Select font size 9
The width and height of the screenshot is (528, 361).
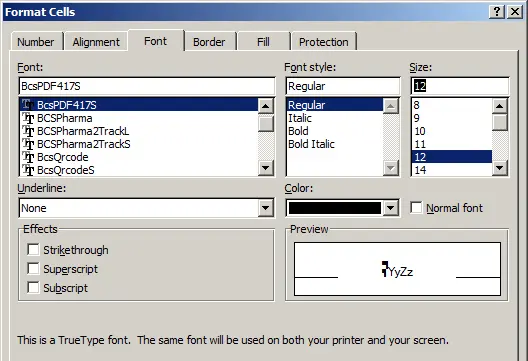pyautogui.click(x=452, y=118)
